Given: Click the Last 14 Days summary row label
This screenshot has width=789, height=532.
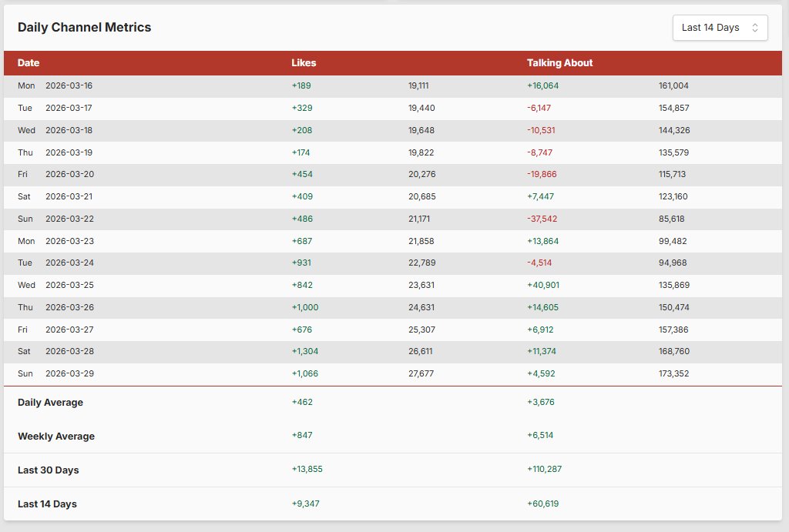Looking at the screenshot, I should tap(47, 504).
